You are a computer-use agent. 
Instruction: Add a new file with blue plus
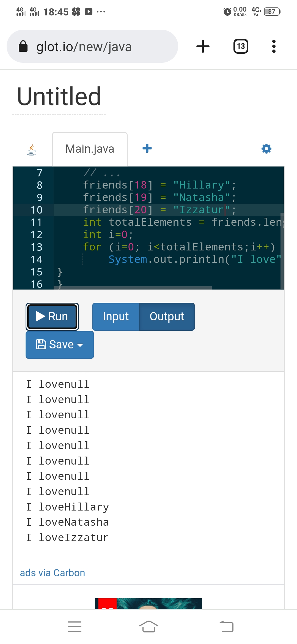click(x=147, y=148)
